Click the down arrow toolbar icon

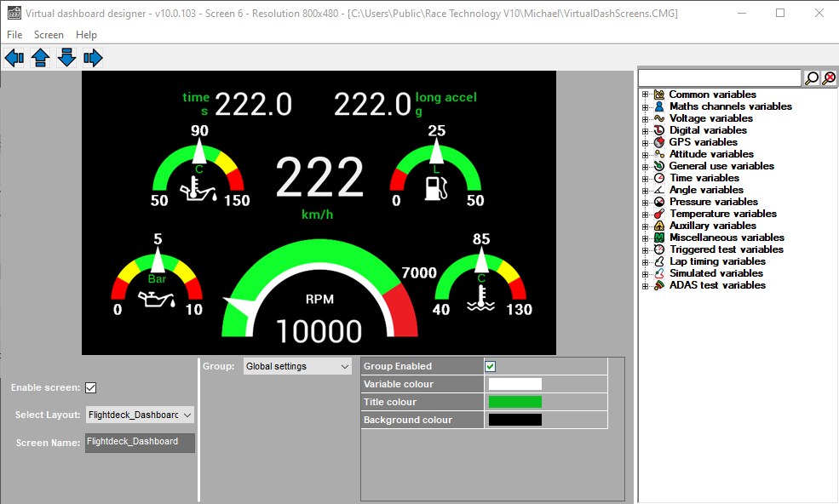click(x=66, y=58)
